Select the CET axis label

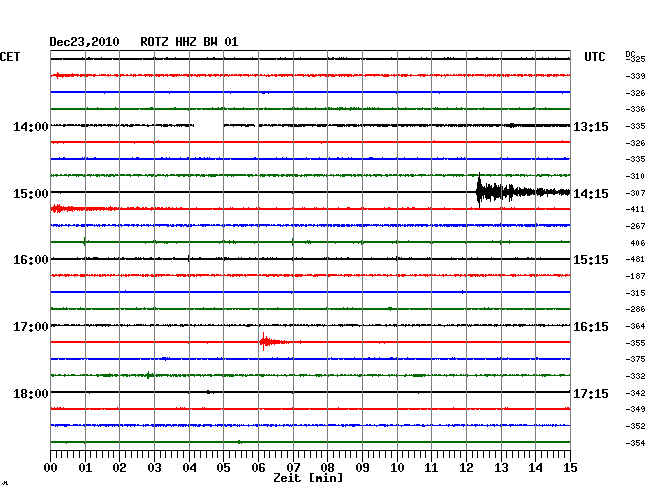coord(10,57)
